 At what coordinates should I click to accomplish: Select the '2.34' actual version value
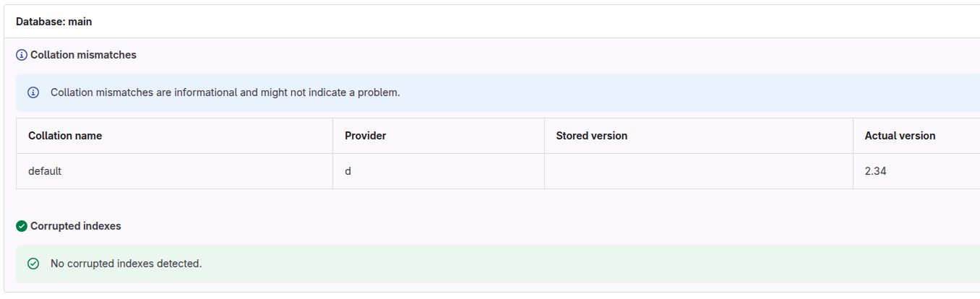pyautogui.click(x=875, y=171)
